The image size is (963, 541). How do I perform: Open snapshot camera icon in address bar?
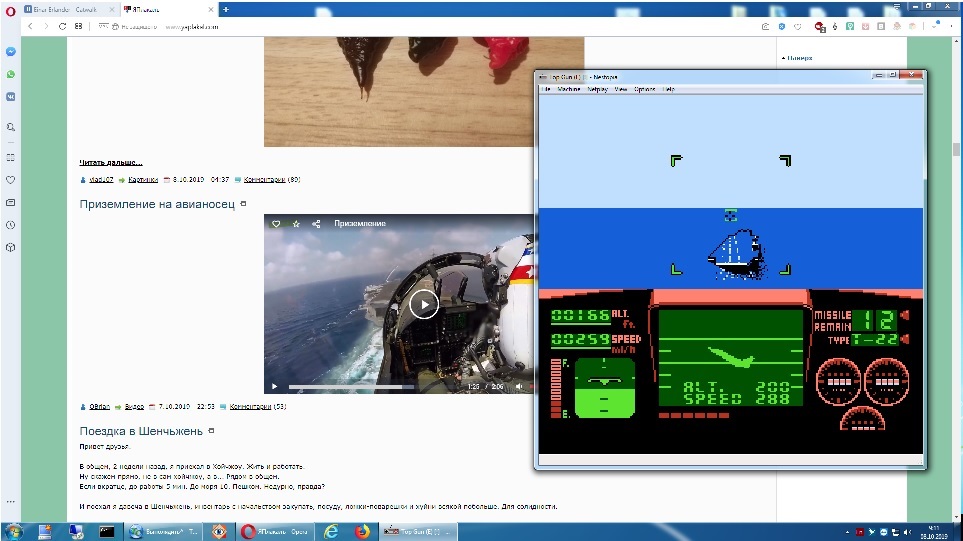pyautogui.click(x=765, y=26)
